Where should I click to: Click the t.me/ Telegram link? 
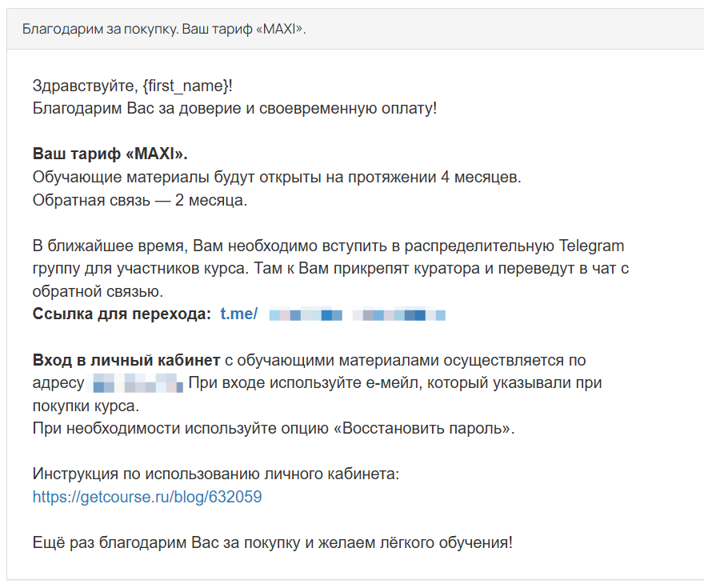238,314
